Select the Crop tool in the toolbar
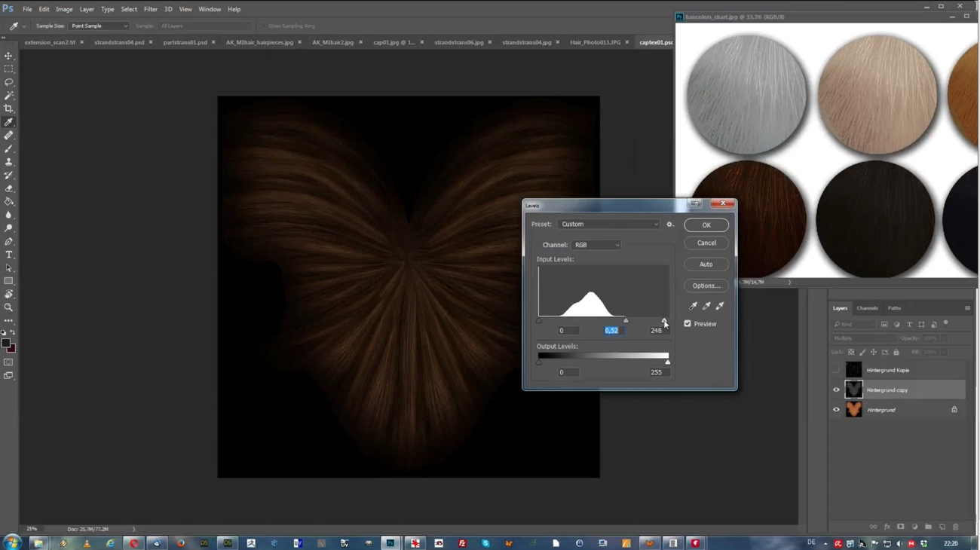The width and height of the screenshot is (980, 550). (x=9, y=108)
